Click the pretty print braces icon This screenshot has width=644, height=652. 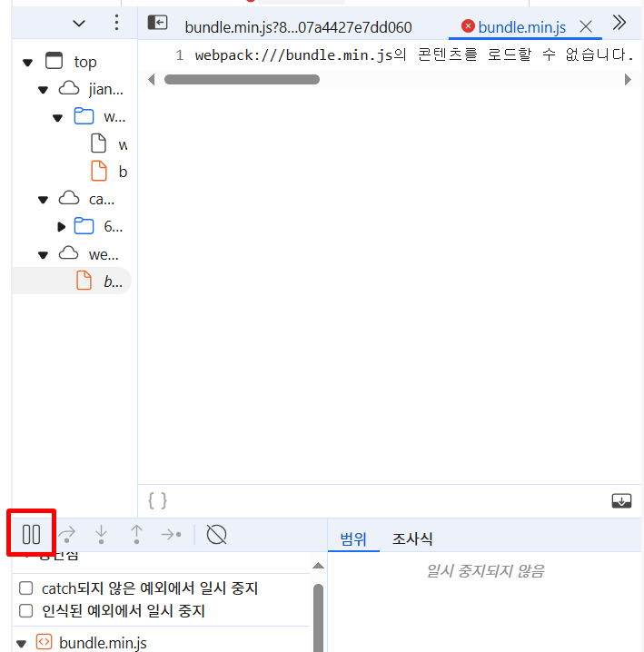[157, 500]
